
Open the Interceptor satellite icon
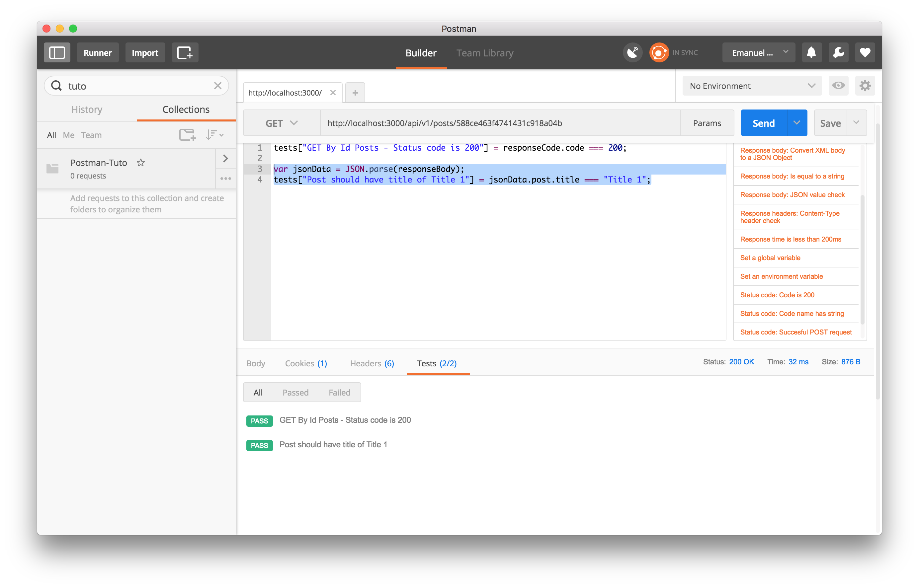(632, 53)
